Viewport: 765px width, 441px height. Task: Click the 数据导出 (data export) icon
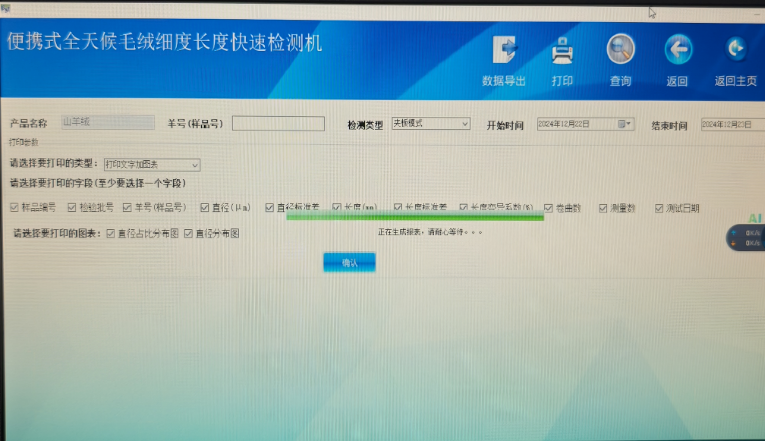point(504,50)
